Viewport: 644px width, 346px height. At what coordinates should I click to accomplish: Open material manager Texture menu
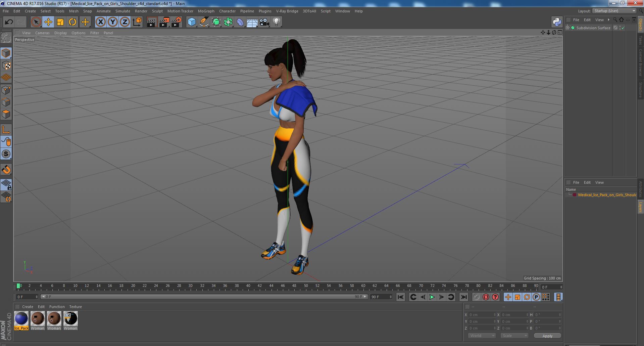(x=76, y=307)
